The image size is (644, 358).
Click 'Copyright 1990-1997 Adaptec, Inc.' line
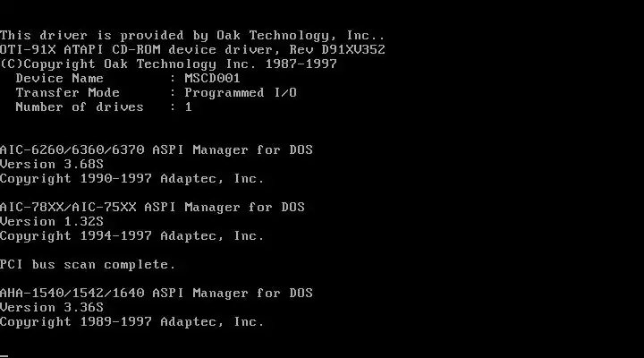coord(131,179)
